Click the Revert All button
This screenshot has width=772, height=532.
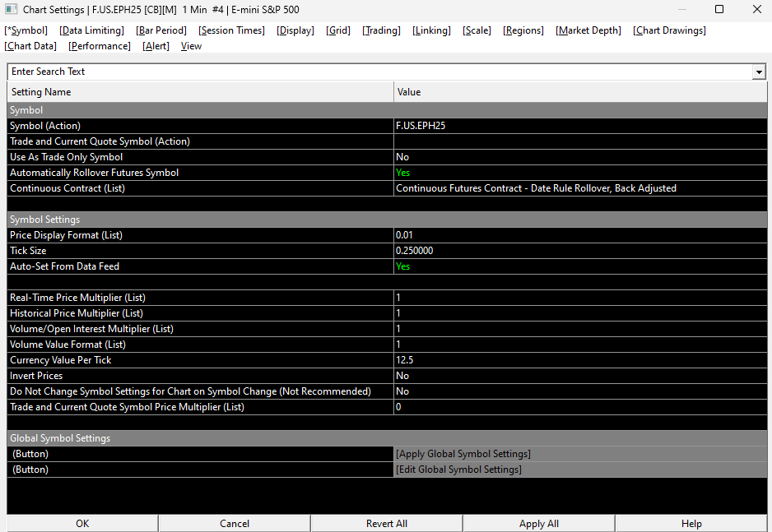(387, 524)
